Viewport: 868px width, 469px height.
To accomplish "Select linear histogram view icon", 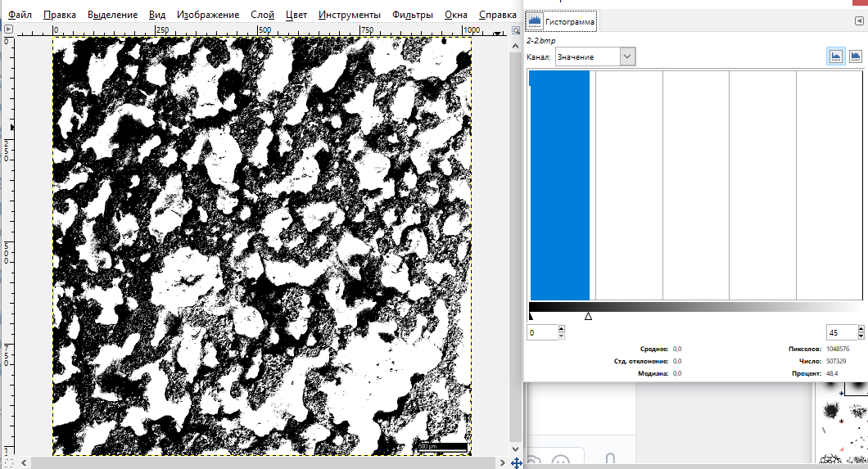I will (x=836, y=56).
